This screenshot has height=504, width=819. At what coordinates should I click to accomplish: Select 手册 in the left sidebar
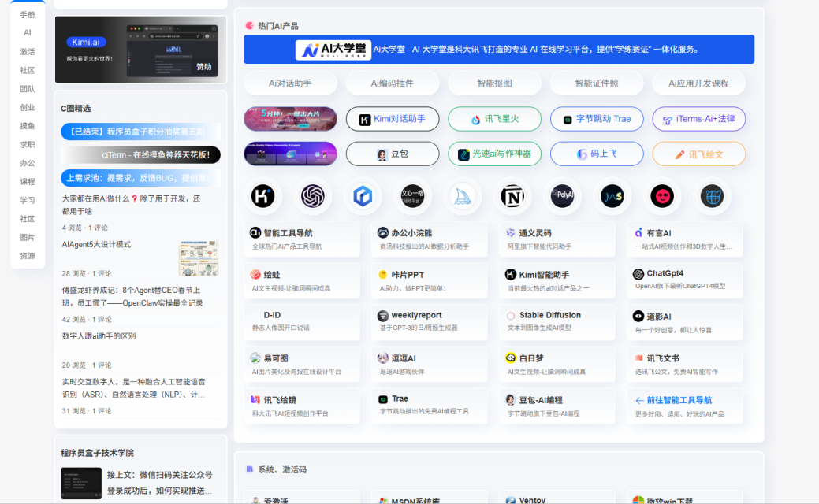28,15
